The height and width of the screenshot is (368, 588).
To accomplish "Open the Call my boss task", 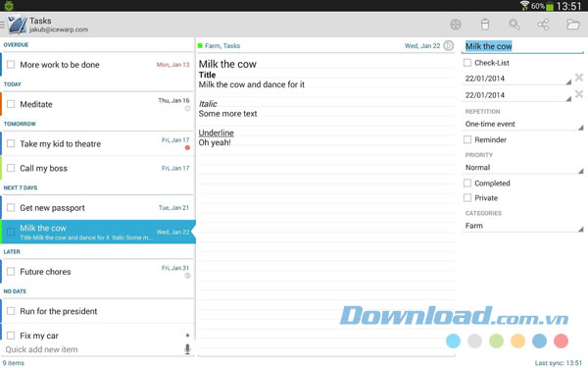I will 97,168.
